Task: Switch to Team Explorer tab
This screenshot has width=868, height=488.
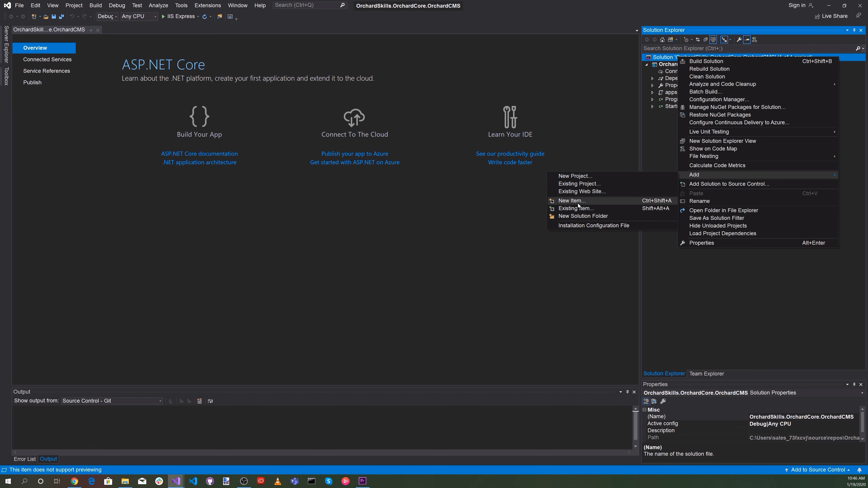Action: tap(706, 373)
